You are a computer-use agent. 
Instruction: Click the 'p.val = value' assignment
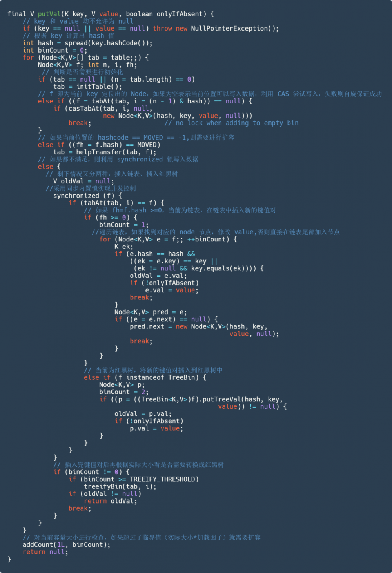click(156, 428)
